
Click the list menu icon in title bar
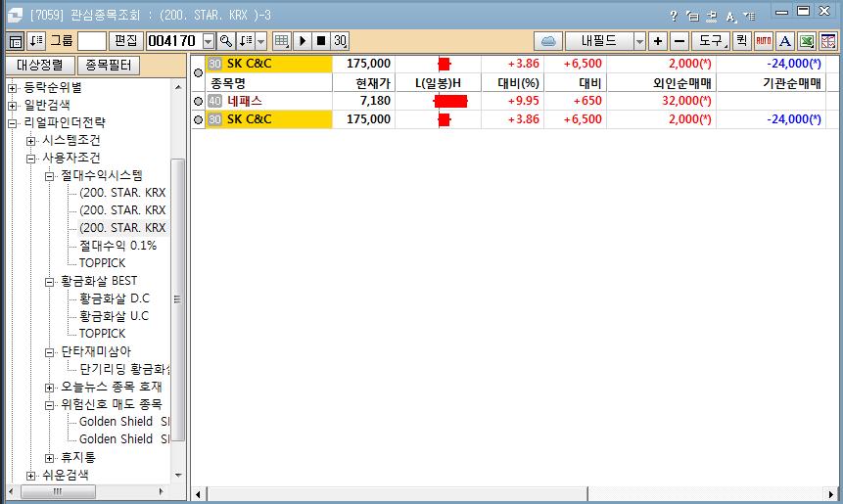pos(749,16)
